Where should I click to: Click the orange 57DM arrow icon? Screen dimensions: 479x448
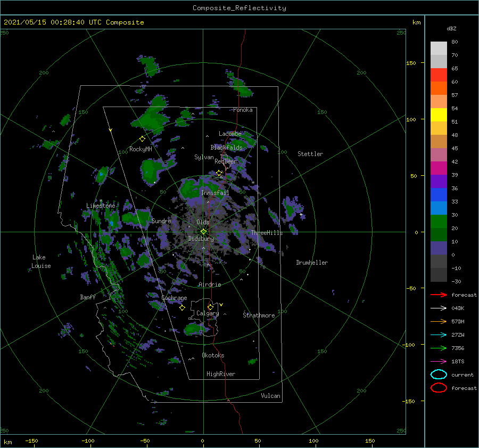click(439, 321)
